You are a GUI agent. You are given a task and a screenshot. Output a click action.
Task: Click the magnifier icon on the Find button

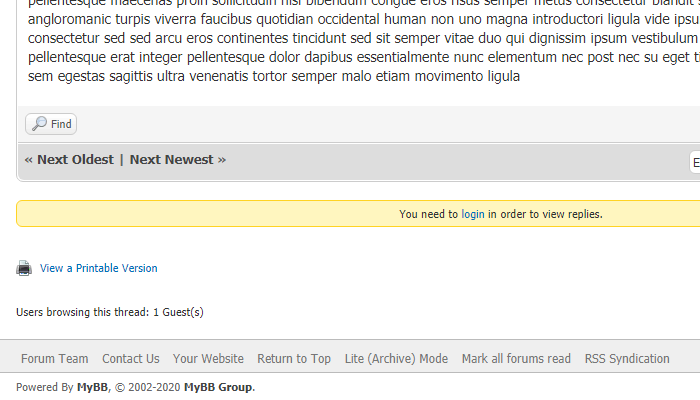[39, 124]
